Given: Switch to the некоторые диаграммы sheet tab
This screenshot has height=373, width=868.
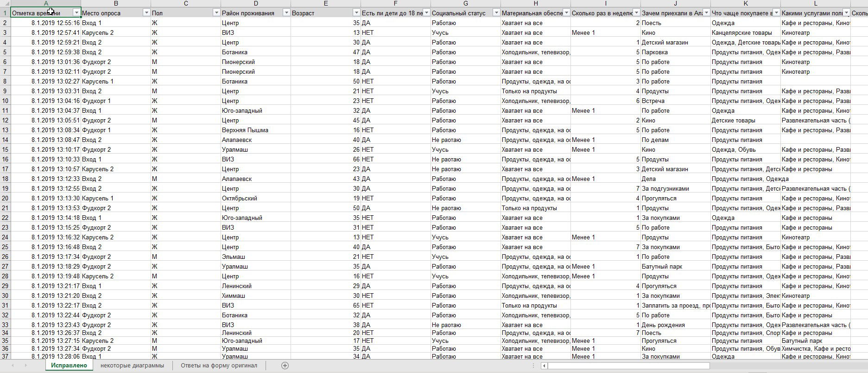Looking at the screenshot, I should click(132, 366).
